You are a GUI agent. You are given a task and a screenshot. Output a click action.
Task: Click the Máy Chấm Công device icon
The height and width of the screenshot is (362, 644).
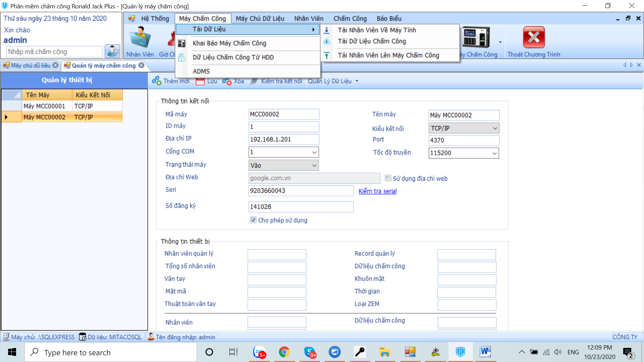tap(476, 38)
